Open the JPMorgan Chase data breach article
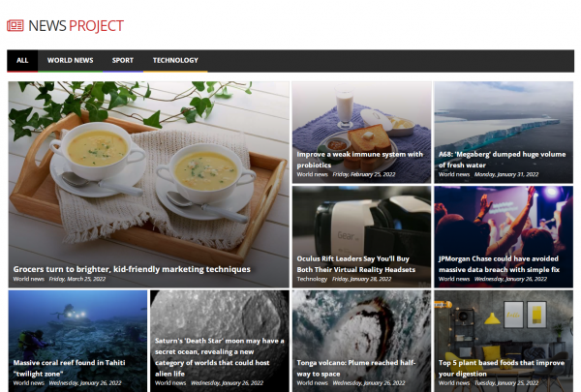Viewport: 581px width, 392px height. point(499,264)
